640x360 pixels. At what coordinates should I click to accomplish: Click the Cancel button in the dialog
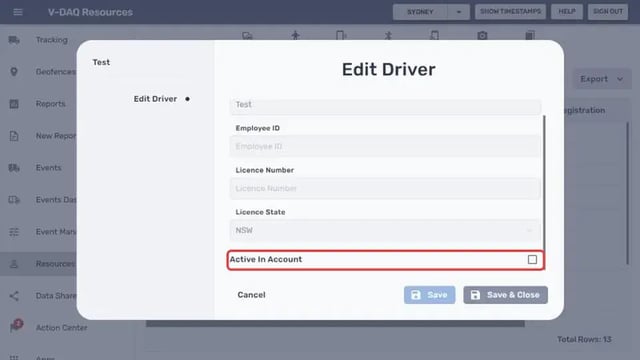tap(251, 295)
